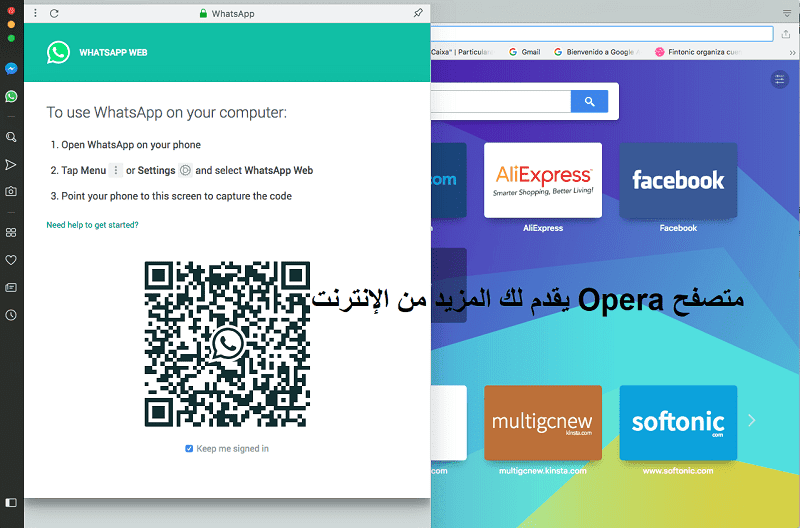The width and height of the screenshot is (800, 528).
Task: Click the WhatsApp Web logo
Action: [58, 53]
